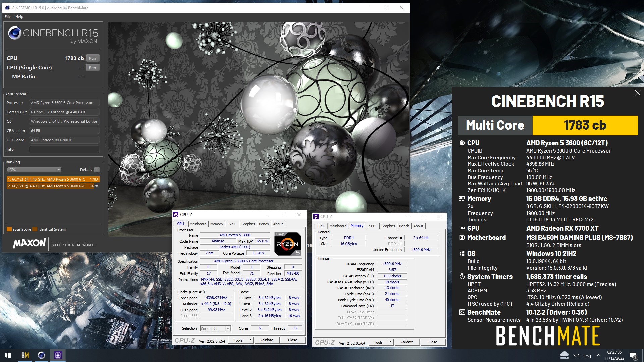644x362 pixels.
Task: Click the Core Speed value 4398.97 MHz
Action: [x=217, y=298]
